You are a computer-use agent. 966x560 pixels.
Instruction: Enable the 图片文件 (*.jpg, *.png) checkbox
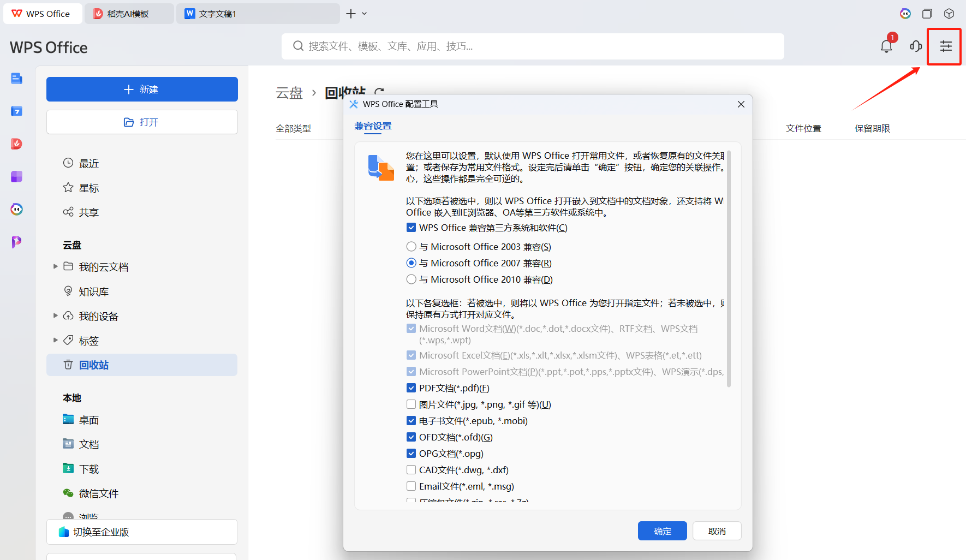[411, 404]
